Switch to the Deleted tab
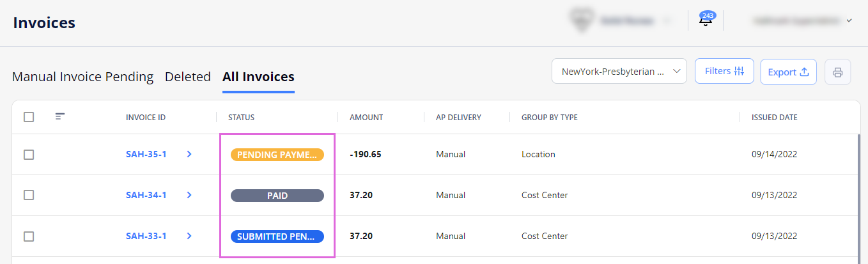Screen dimensions: 868x264 187,77
